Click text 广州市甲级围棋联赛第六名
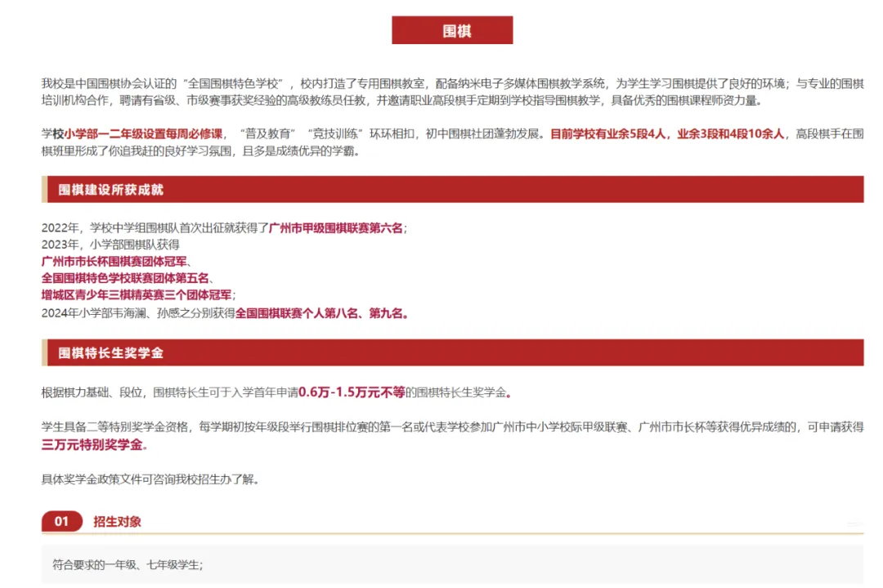The width and height of the screenshot is (883, 588). tap(336, 228)
